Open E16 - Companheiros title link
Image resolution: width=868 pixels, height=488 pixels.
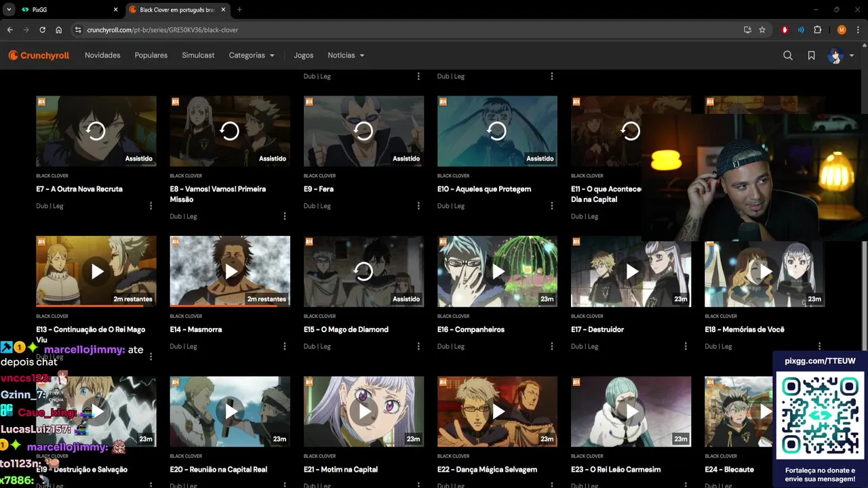coord(471,329)
